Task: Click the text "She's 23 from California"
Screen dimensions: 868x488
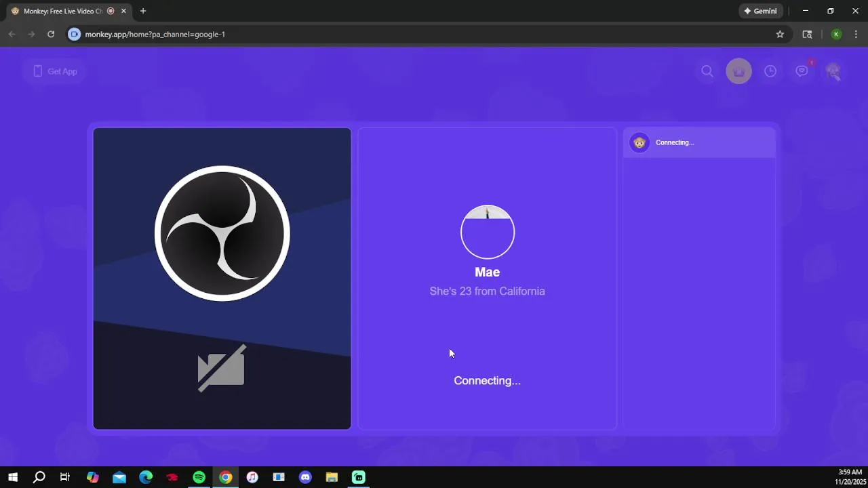Action: 488,291
